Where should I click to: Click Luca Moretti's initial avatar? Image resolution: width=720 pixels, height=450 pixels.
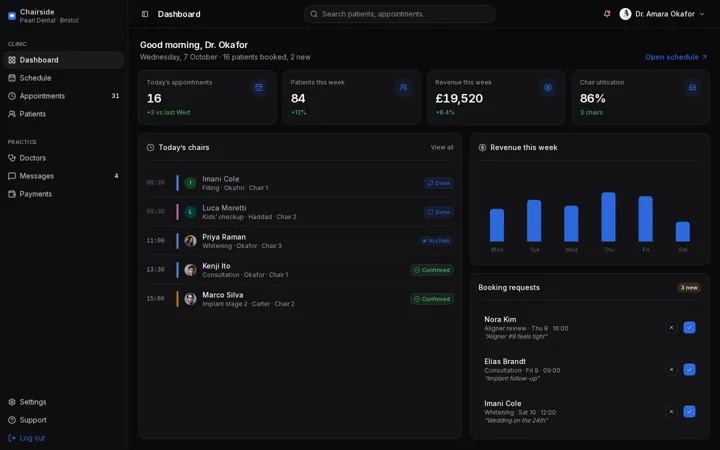(x=190, y=212)
